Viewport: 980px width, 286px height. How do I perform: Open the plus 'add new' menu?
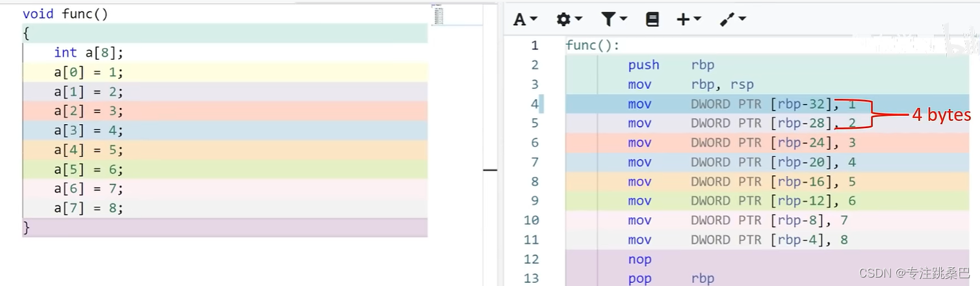[x=688, y=19]
